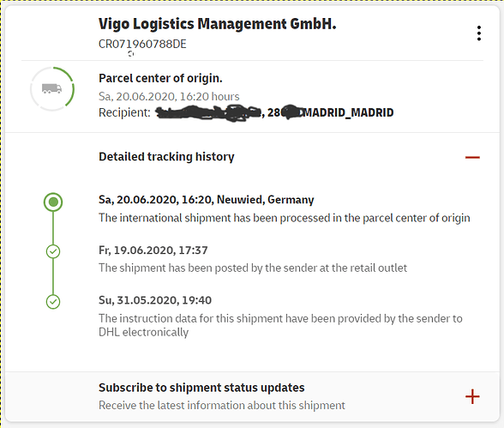Select tracking number CR071960788DE
This screenshot has width=504, height=428.
pos(142,44)
